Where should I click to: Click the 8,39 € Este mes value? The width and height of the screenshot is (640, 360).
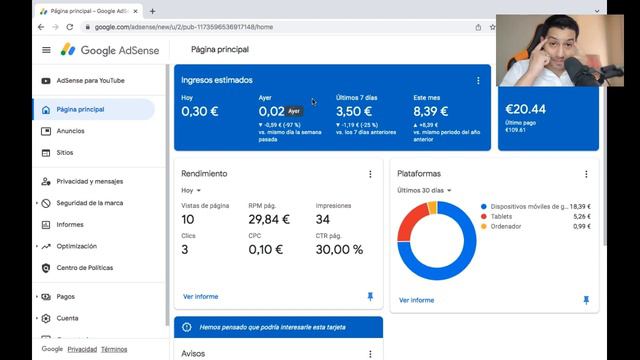(431, 111)
